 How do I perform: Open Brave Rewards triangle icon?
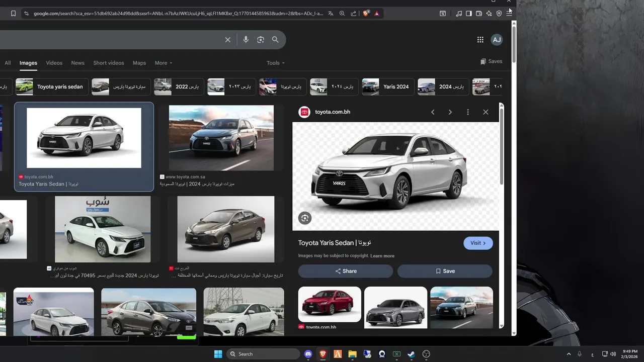coord(377,14)
